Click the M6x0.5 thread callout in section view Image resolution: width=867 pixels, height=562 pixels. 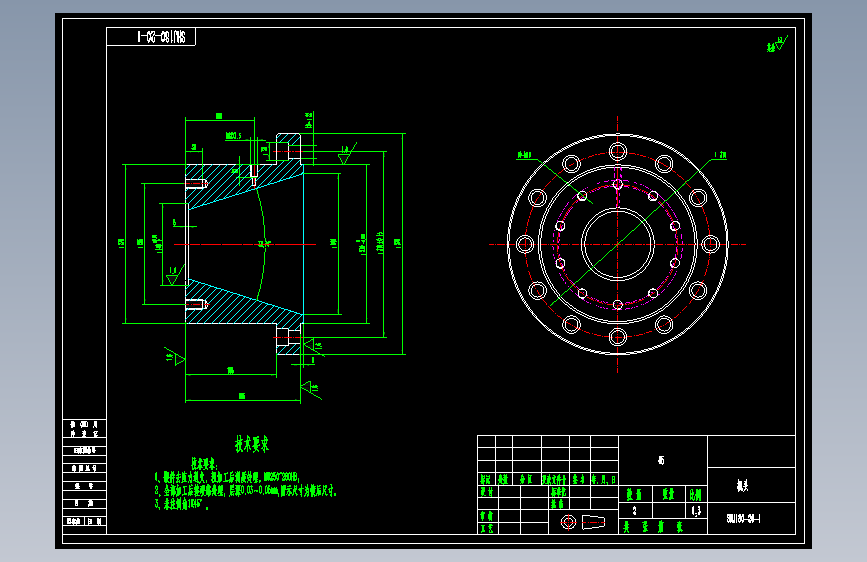click(x=233, y=136)
